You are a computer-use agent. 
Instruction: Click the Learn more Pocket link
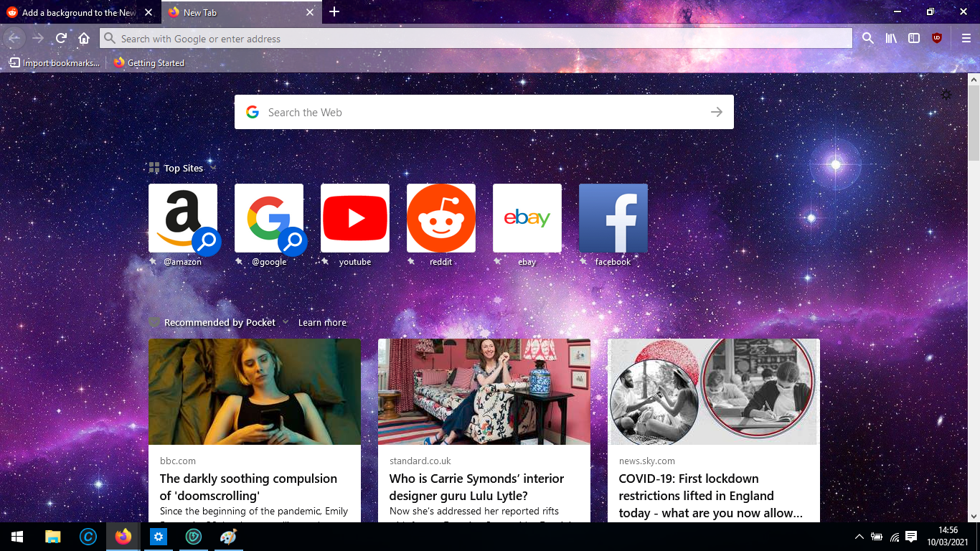[x=322, y=322]
